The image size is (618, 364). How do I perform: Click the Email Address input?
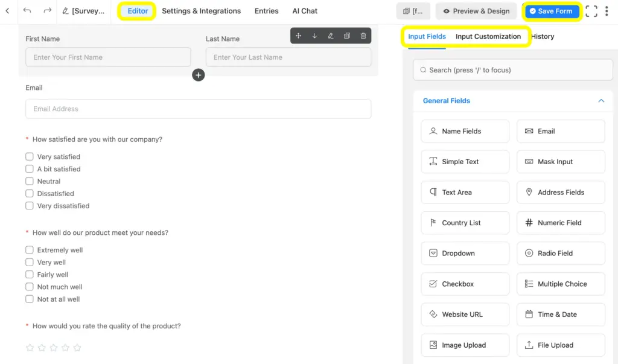[198, 109]
